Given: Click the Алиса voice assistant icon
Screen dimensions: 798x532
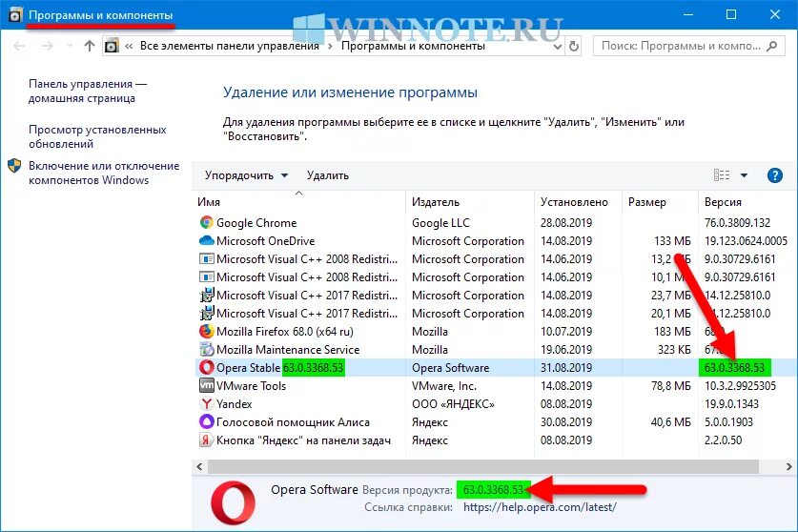Looking at the screenshot, I should pos(206,421).
